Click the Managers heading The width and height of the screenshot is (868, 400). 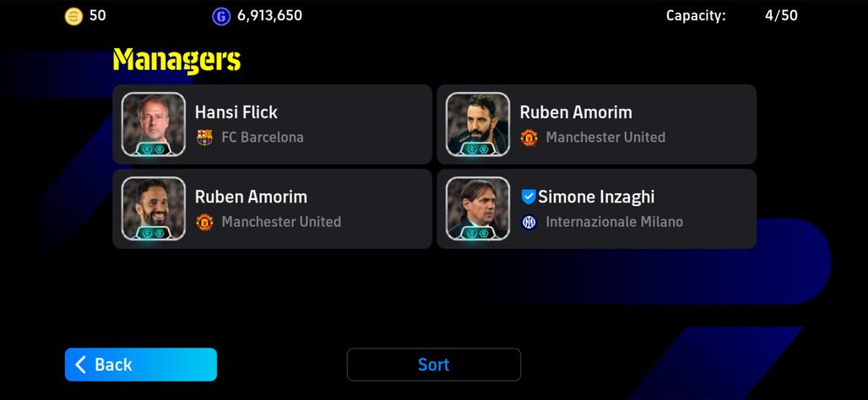(x=176, y=60)
